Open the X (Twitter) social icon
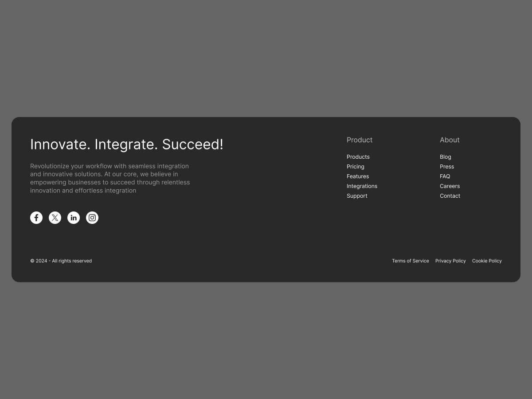This screenshot has height=399, width=532. coord(55,218)
